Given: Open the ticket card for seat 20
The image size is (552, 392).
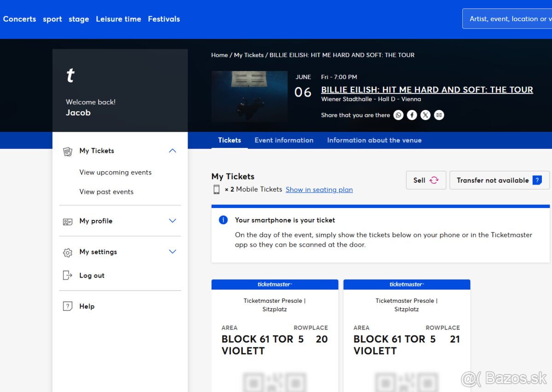Looking at the screenshot, I should [275, 336].
